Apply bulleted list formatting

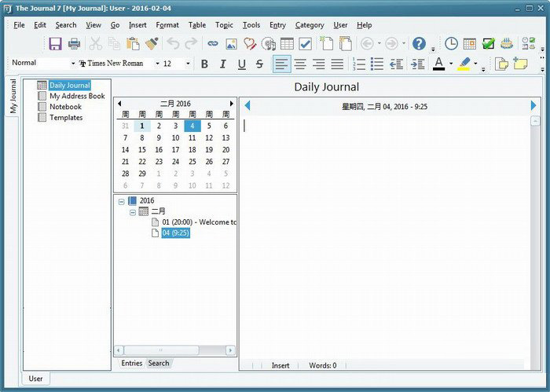[x=377, y=64]
